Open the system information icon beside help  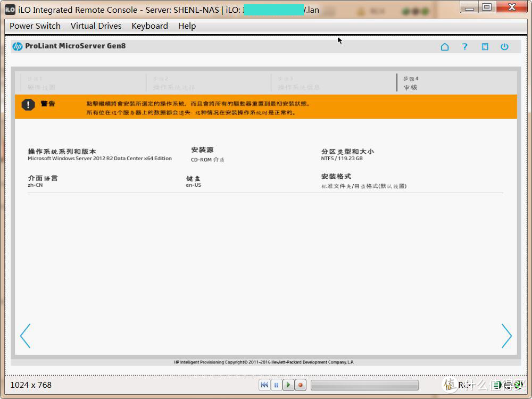click(485, 47)
